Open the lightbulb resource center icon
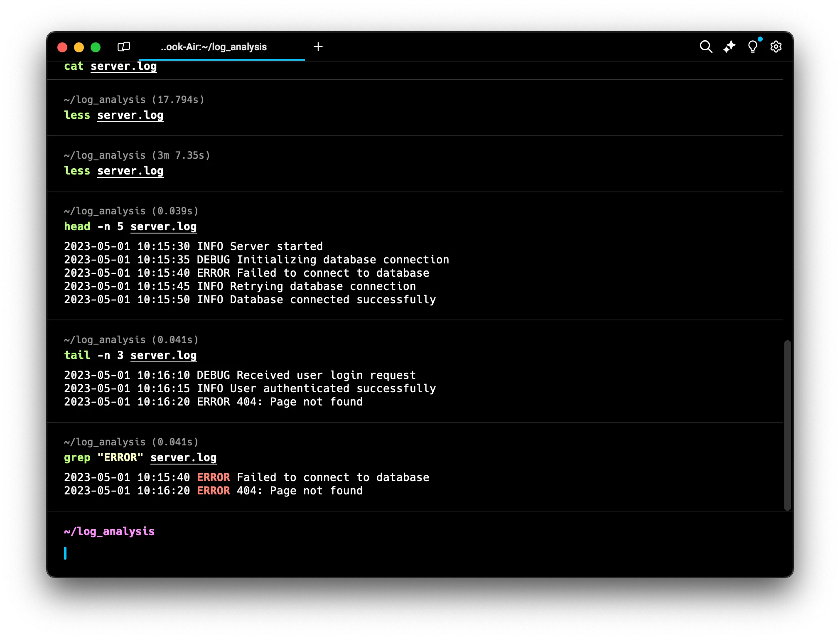 (x=752, y=47)
